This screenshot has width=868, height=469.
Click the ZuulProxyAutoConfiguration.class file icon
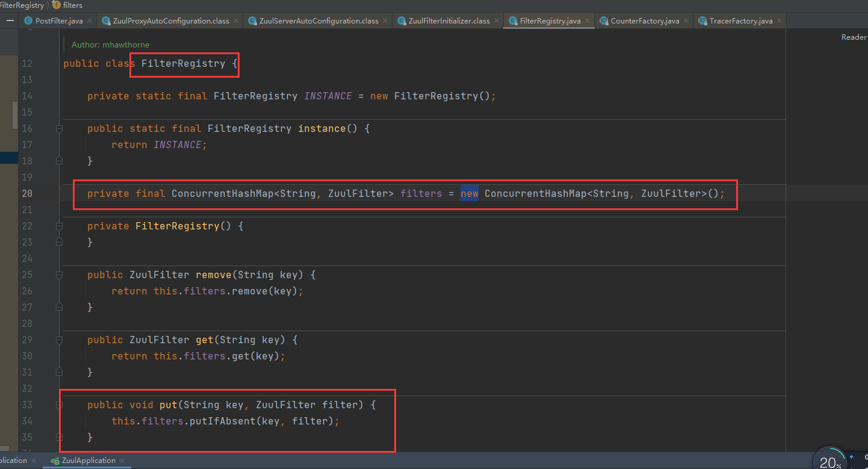point(105,20)
